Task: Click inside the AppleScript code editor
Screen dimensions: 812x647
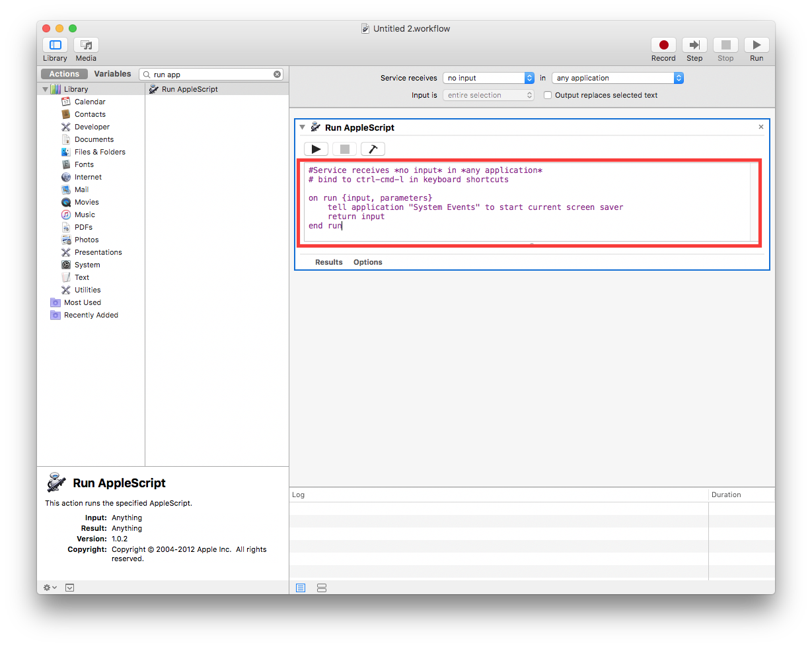Action: (x=527, y=203)
